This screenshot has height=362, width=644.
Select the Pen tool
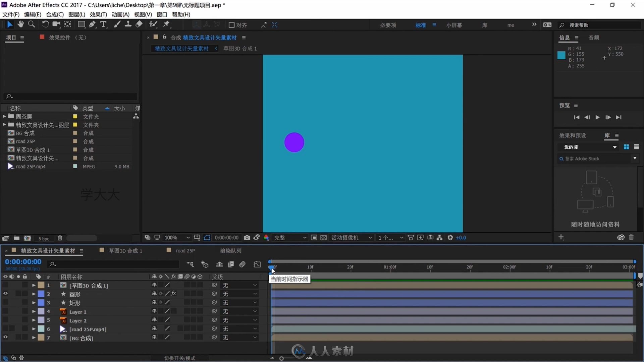pos(92,24)
